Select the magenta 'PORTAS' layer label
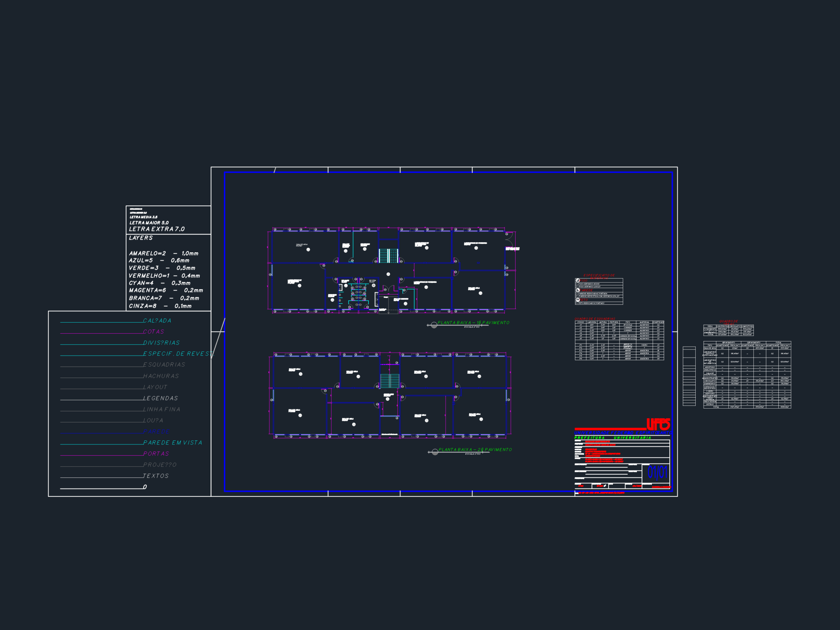Viewport: 840px width, 630px height. (x=156, y=454)
